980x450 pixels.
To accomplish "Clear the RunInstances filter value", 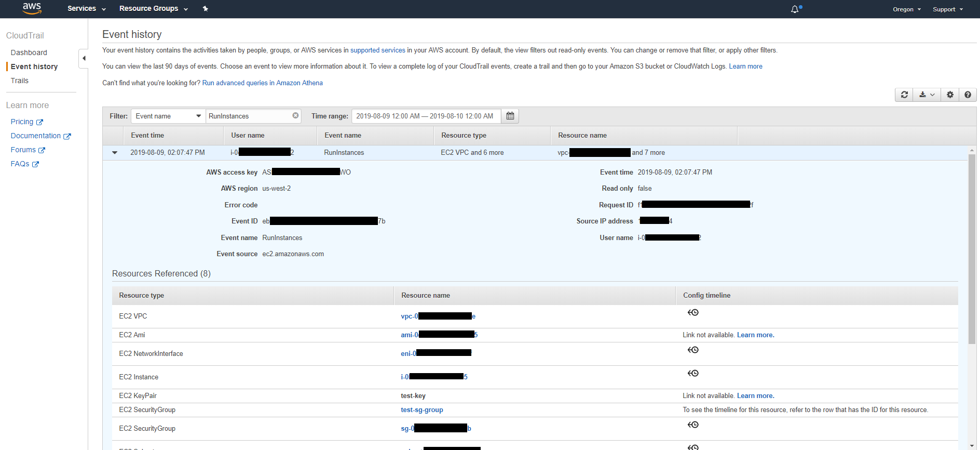I will [295, 115].
